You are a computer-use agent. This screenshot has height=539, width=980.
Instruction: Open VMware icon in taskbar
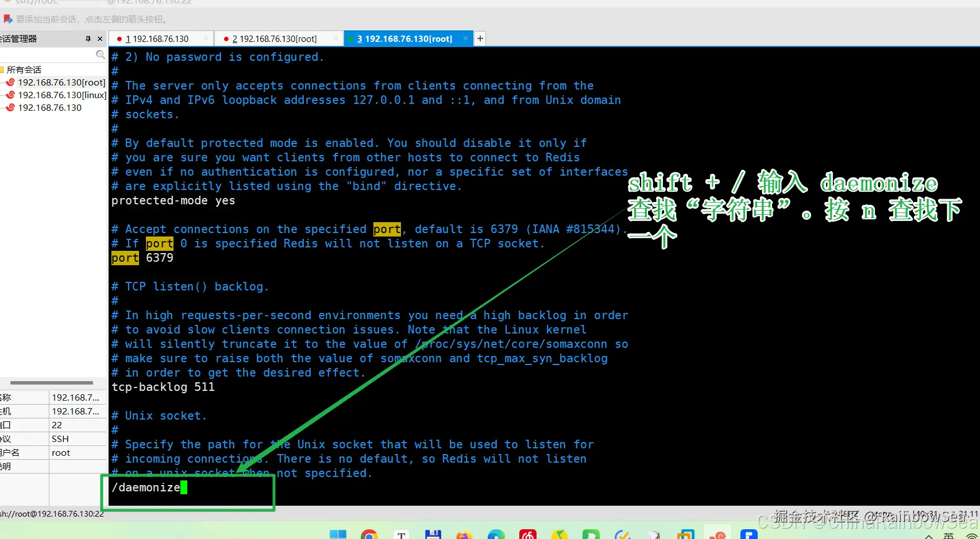tap(686, 534)
